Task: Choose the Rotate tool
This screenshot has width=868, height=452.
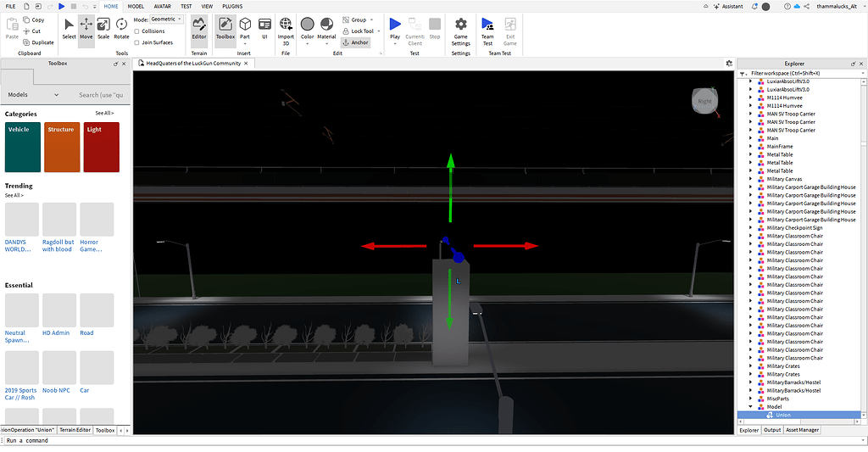Action: [121, 29]
